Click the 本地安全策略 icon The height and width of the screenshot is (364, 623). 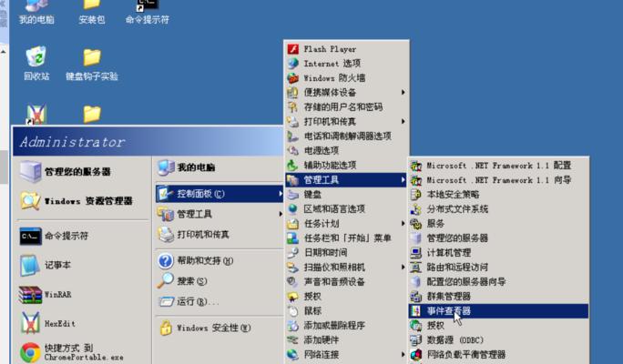point(416,195)
